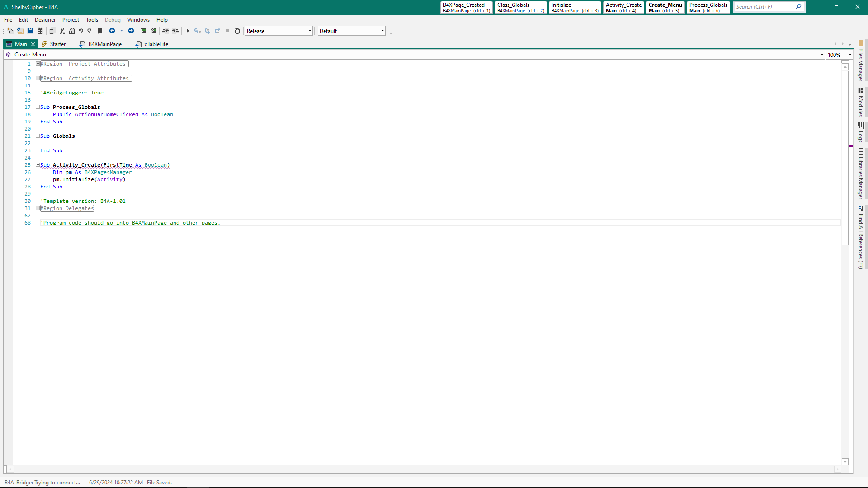868x488 pixels.
Task: Click the Undo toolbar icon
Action: pos(81,31)
